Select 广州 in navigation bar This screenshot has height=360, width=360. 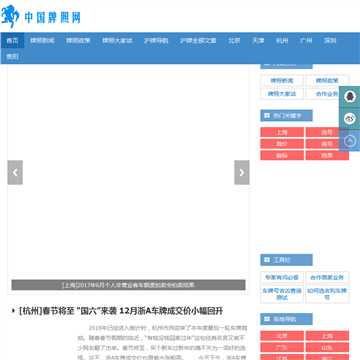pos(306,41)
